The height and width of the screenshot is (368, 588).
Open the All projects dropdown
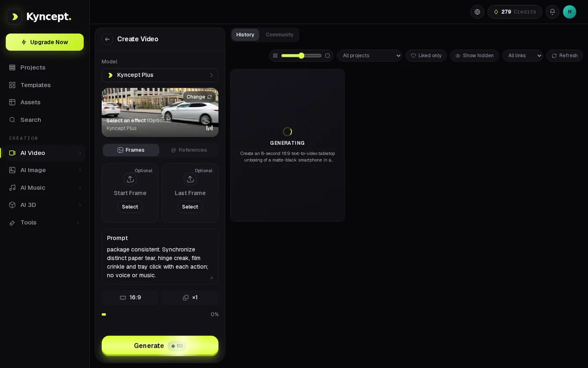[370, 56]
